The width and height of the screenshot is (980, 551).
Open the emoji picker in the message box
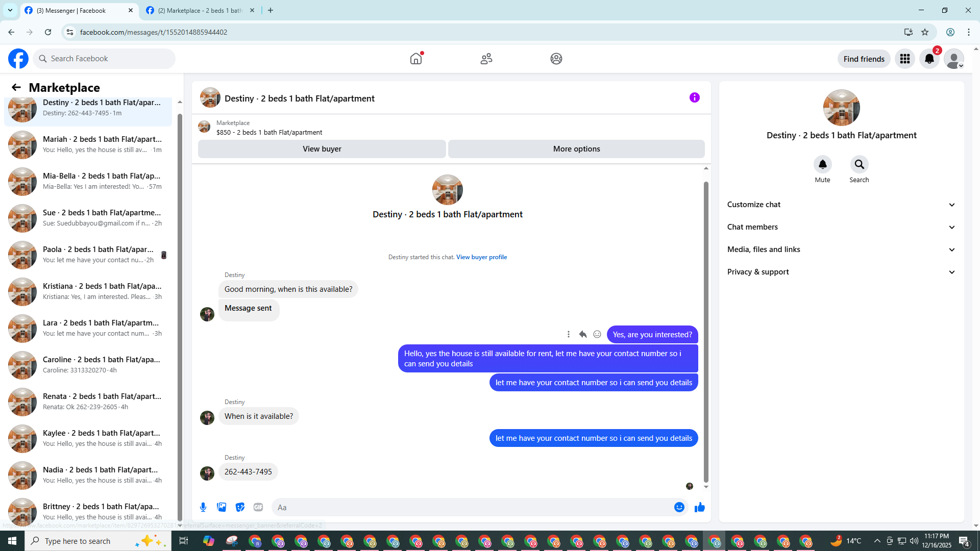click(x=679, y=507)
